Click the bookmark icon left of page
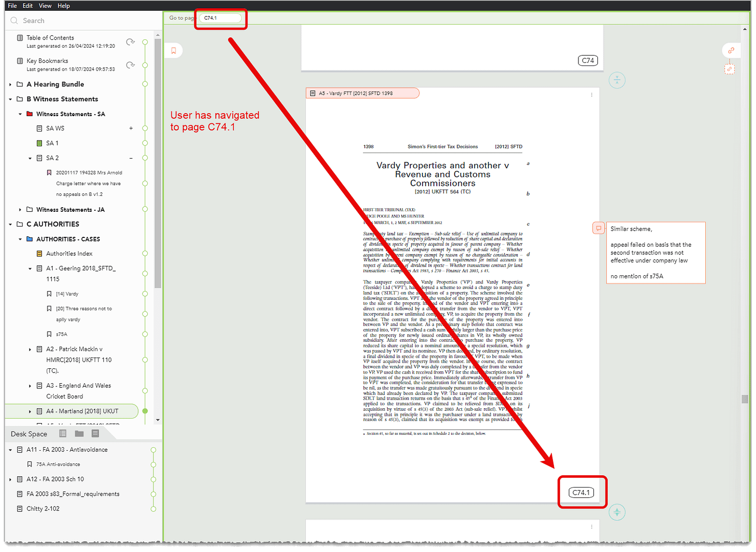This screenshot has height=552, width=756. pyautogui.click(x=174, y=51)
